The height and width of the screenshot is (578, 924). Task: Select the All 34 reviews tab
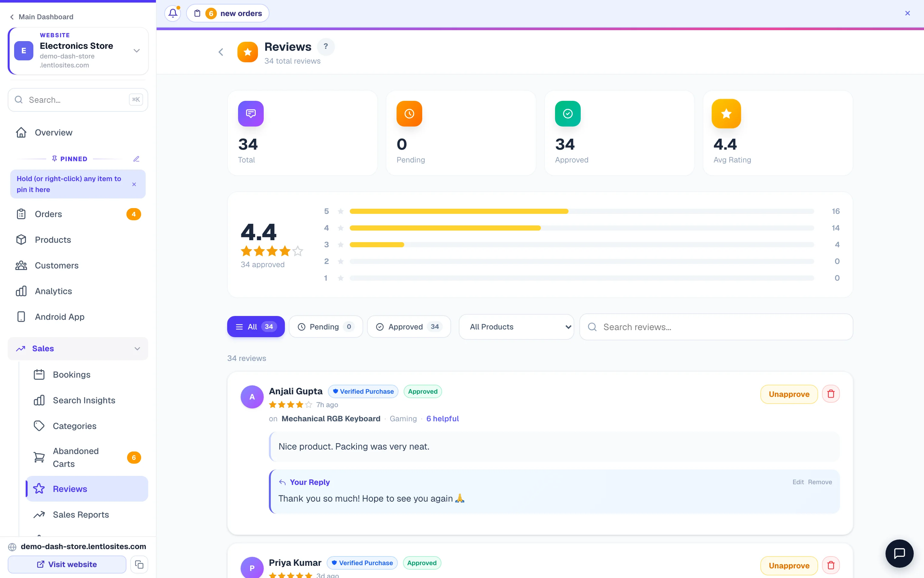click(256, 327)
